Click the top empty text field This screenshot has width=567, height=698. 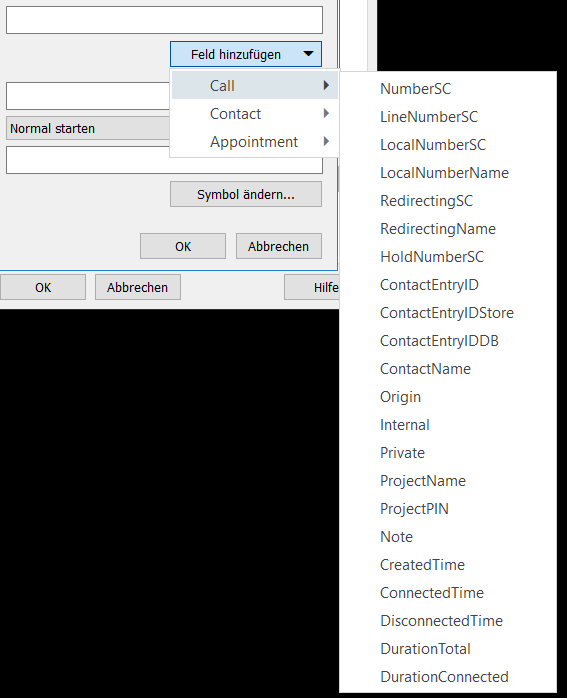[164, 20]
